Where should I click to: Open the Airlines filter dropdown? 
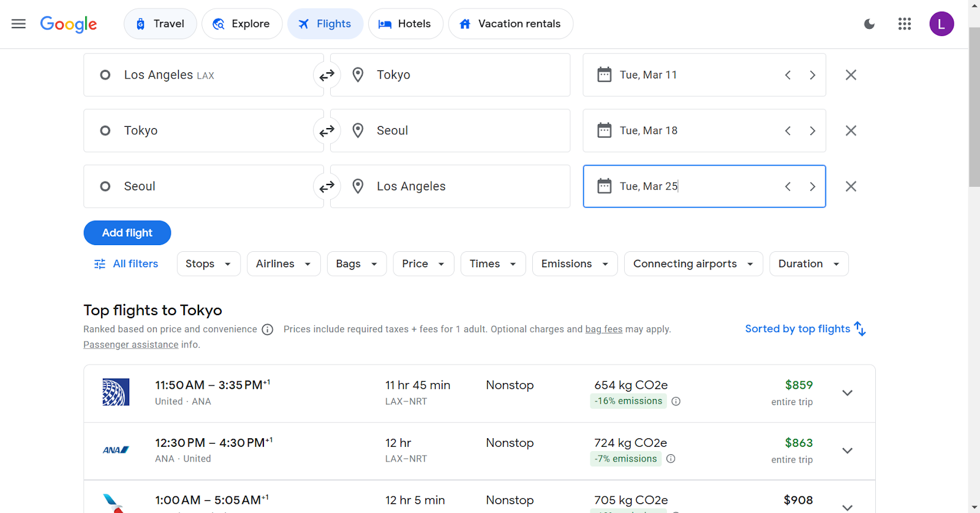tap(284, 264)
